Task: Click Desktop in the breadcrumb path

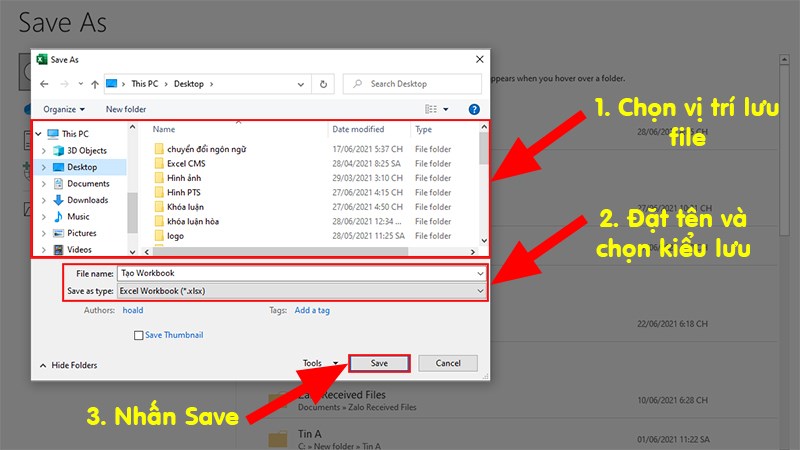Action: coord(189,84)
